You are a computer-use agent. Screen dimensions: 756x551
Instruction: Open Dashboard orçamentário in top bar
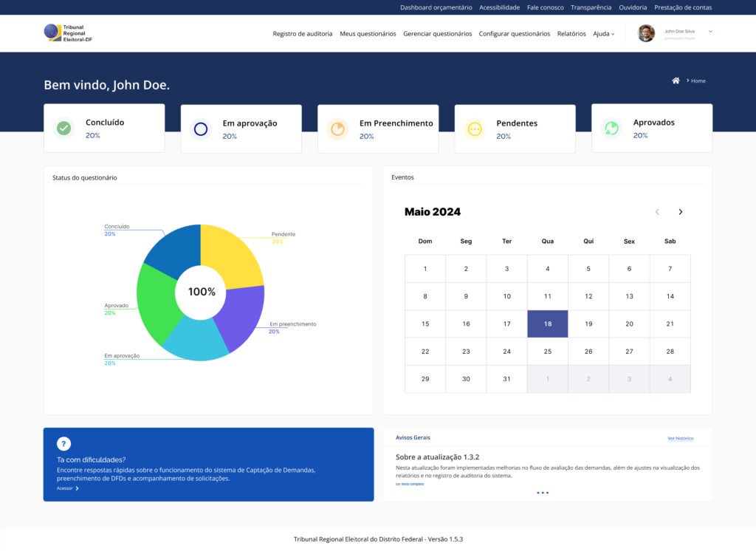(436, 7)
